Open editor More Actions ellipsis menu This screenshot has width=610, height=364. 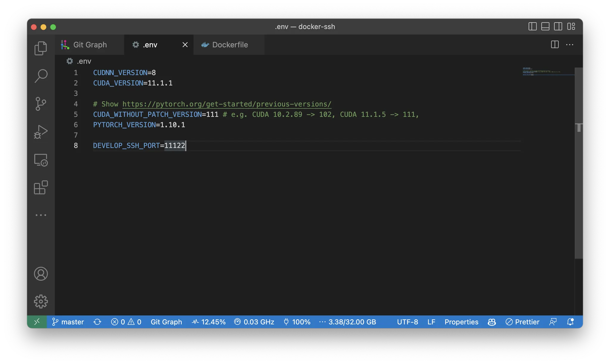pos(569,45)
